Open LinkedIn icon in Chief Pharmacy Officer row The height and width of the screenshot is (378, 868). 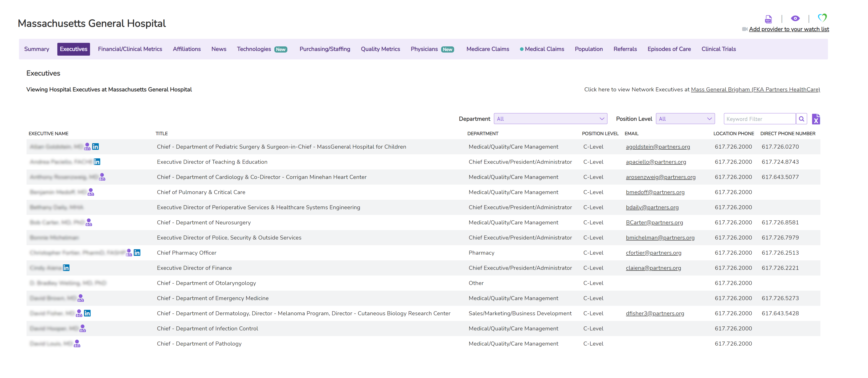click(137, 253)
